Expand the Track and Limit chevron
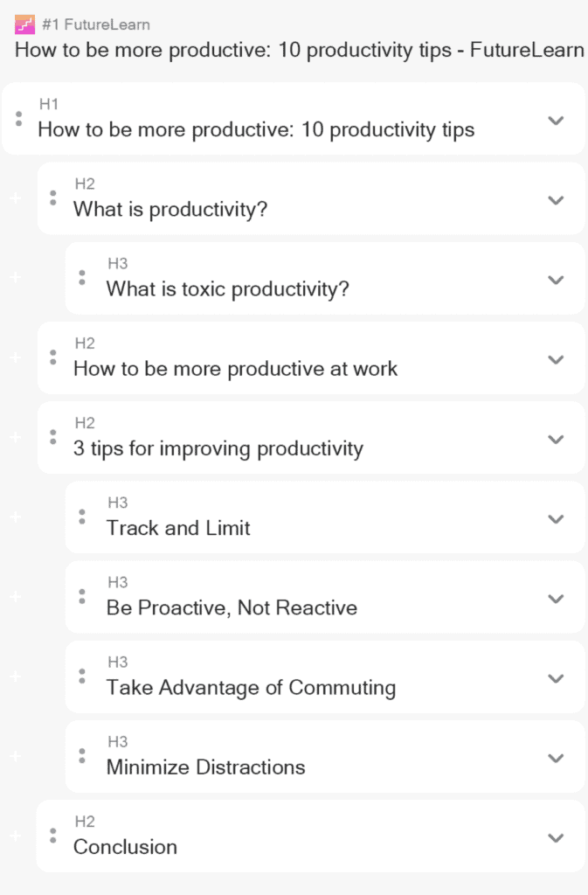The height and width of the screenshot is (895, 588). point(556,519)
